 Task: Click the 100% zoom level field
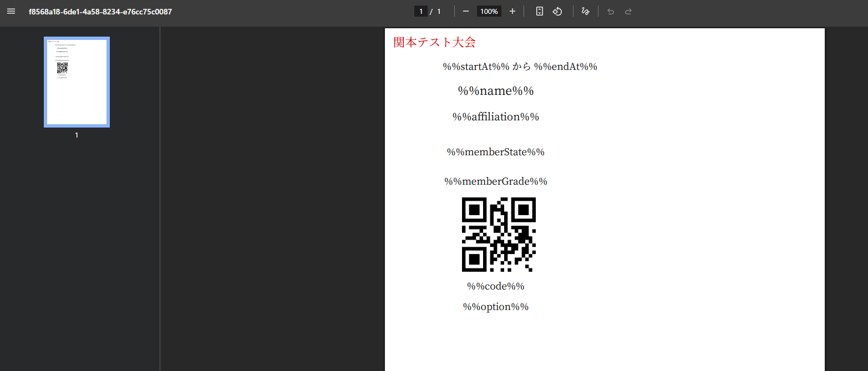489,12
